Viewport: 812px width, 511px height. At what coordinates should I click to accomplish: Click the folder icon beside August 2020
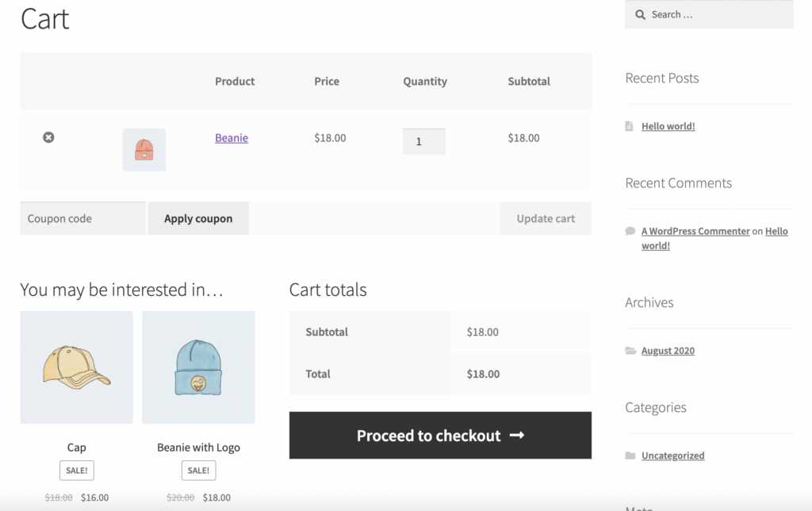pyautogui.click(x=630, y=351)
